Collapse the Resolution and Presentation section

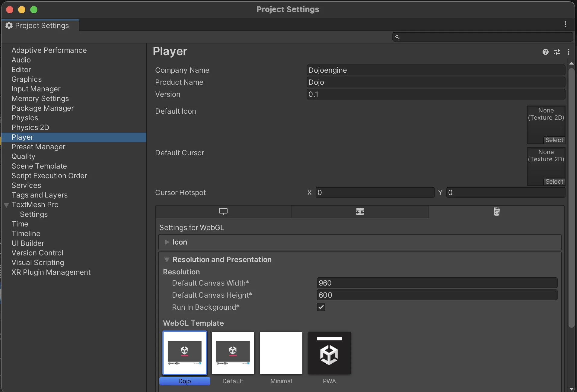coord(167,260)
